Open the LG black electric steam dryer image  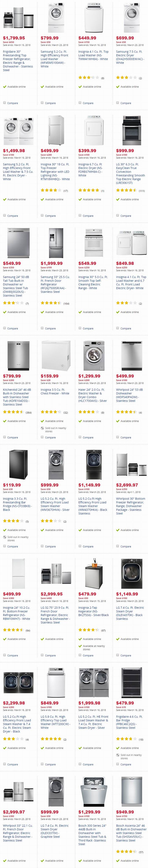131,574
